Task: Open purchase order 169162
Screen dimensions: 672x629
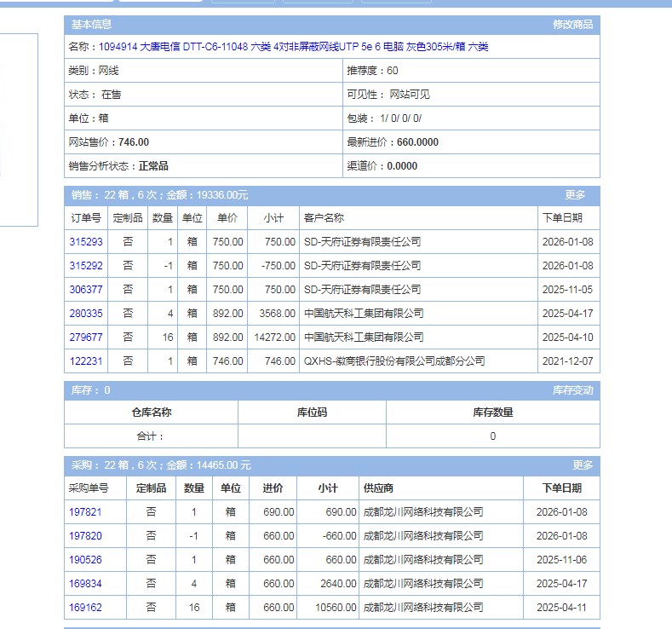Action: (x=85, y=608)
